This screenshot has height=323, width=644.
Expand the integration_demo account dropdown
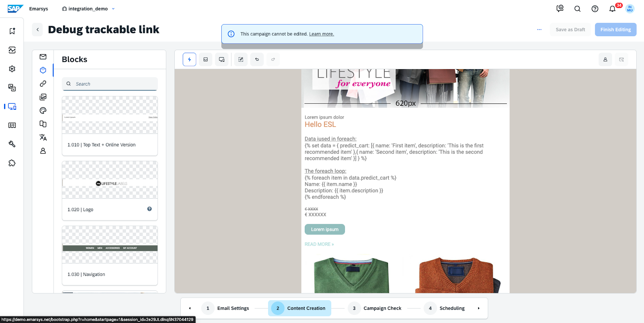pos(89,8)
